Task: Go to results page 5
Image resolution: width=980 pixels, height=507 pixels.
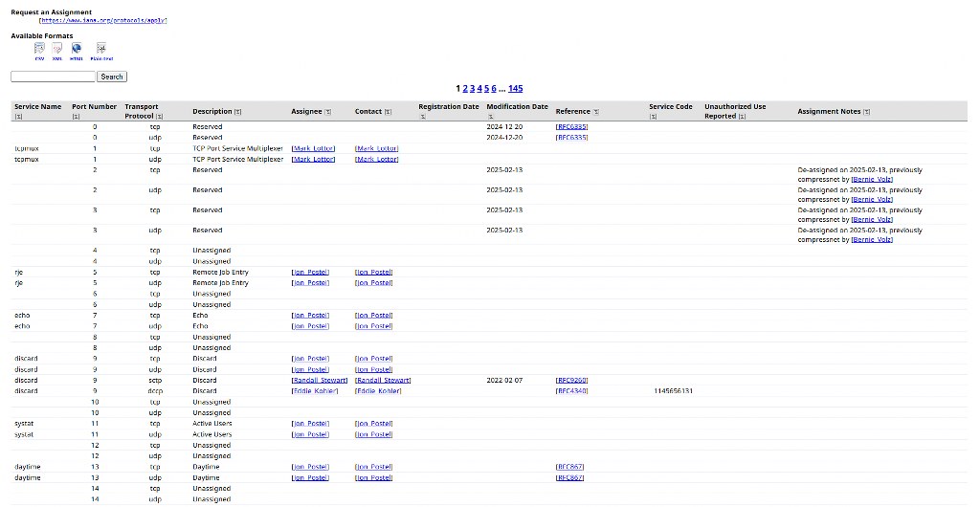Action: [486, 89]
